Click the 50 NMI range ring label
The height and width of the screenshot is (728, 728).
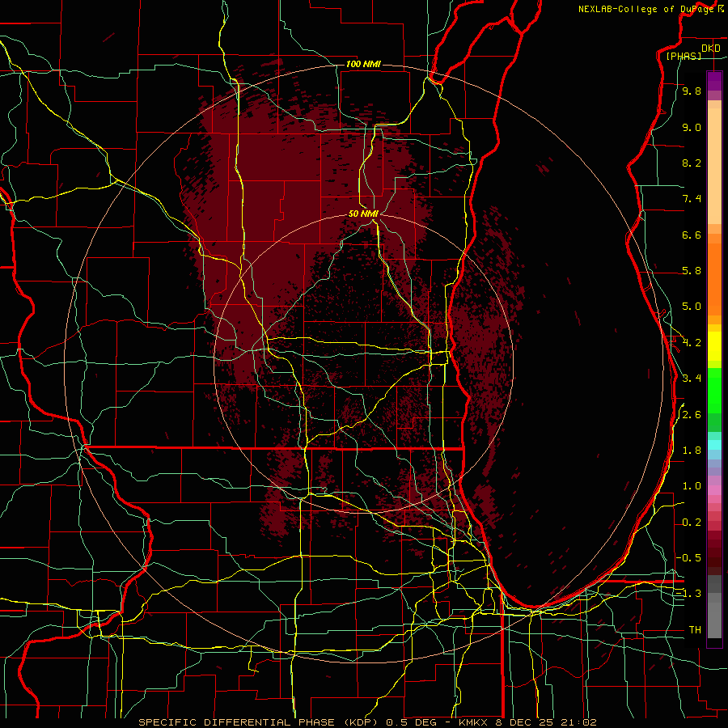click(x=363, y=214)
